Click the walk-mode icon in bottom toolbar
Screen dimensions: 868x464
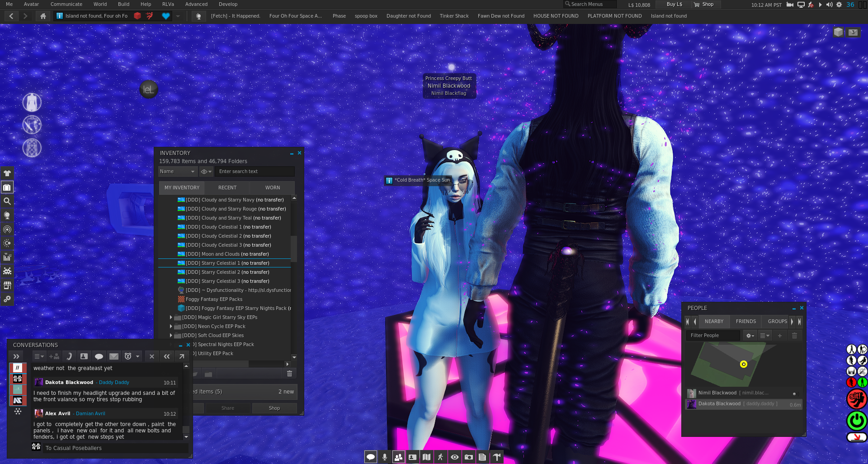pos(440,457)
